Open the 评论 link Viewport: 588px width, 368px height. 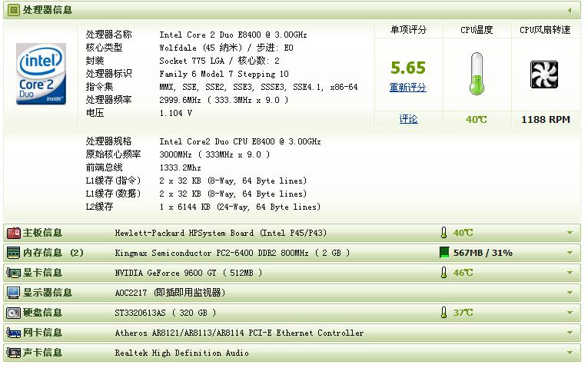pyautogui.click(x=408, y=119)
